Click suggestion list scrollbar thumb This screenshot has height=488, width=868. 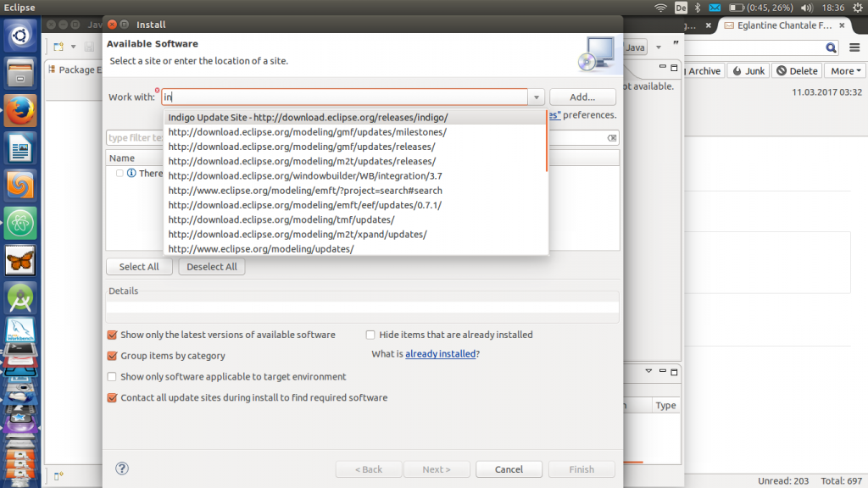[x=547, y=141]
